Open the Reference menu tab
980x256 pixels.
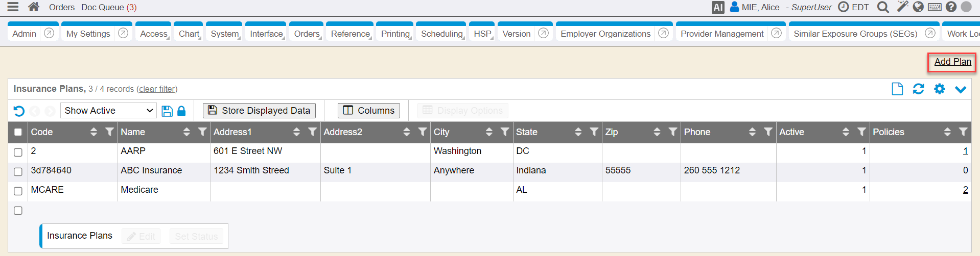click(350, 34)
